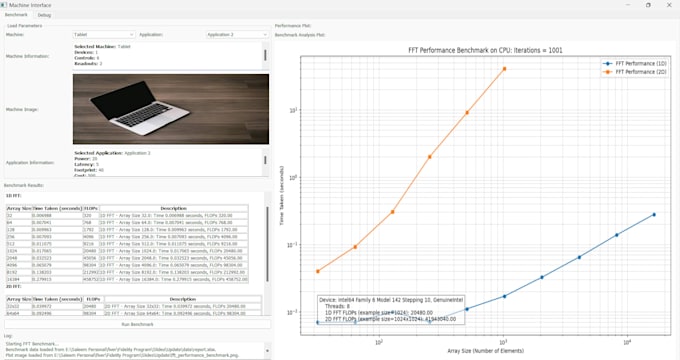This screenshot has height=360, width=680.
Task: Click the Run Benchmark button
Action: 137,324
